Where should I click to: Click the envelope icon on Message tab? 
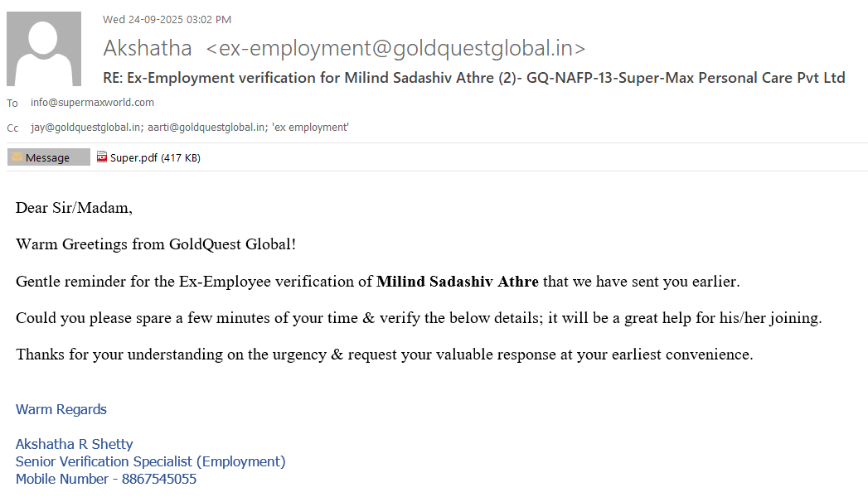17,157
